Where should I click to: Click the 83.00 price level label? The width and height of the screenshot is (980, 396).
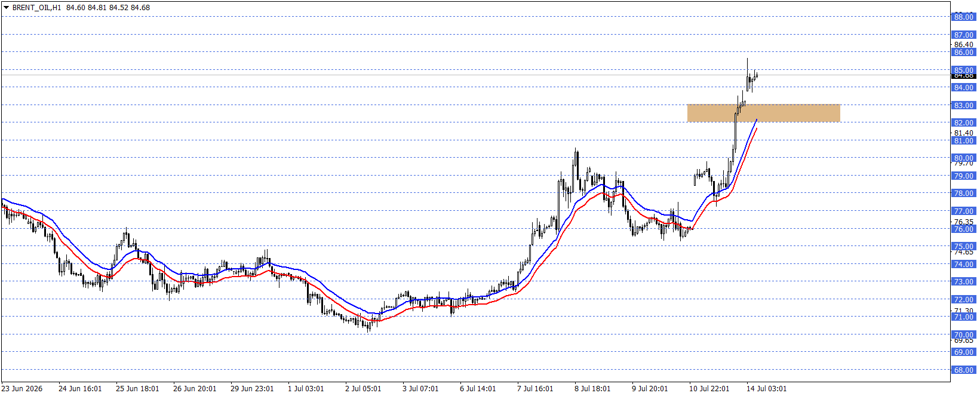point(963,106)
